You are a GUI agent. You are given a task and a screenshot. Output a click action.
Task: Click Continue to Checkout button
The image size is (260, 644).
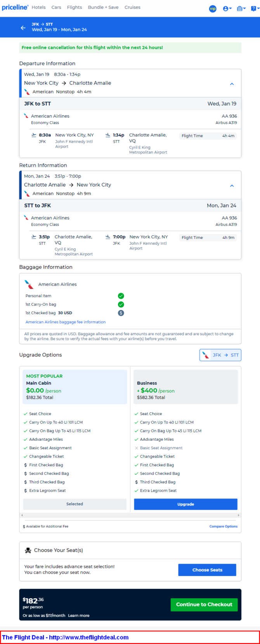pos(204,604)
